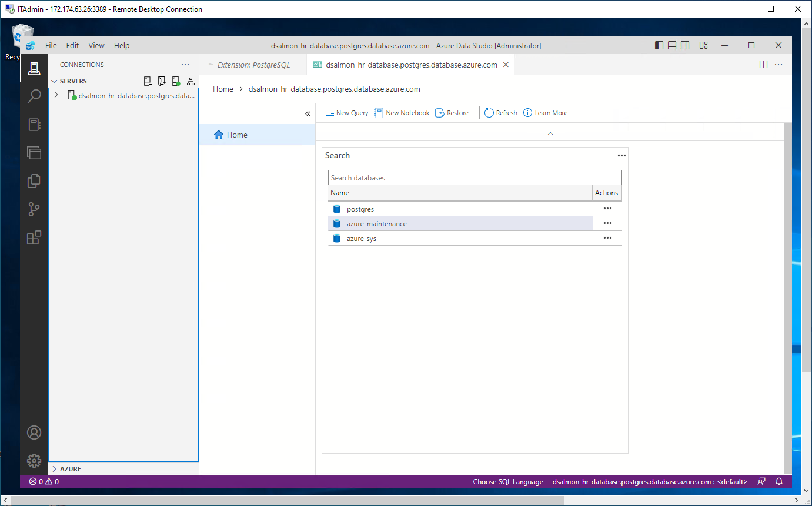Screen dimensions: 812x506
Task: Open the Source Control view in the activity bar
Action: click(x=34, y=209)
